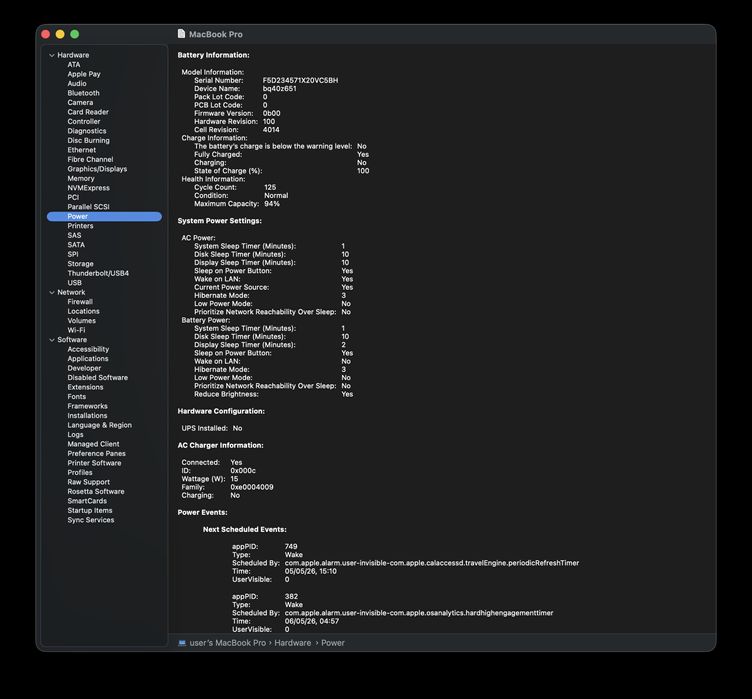Select SmartCards in the sidebar

(x=87, y=501)
